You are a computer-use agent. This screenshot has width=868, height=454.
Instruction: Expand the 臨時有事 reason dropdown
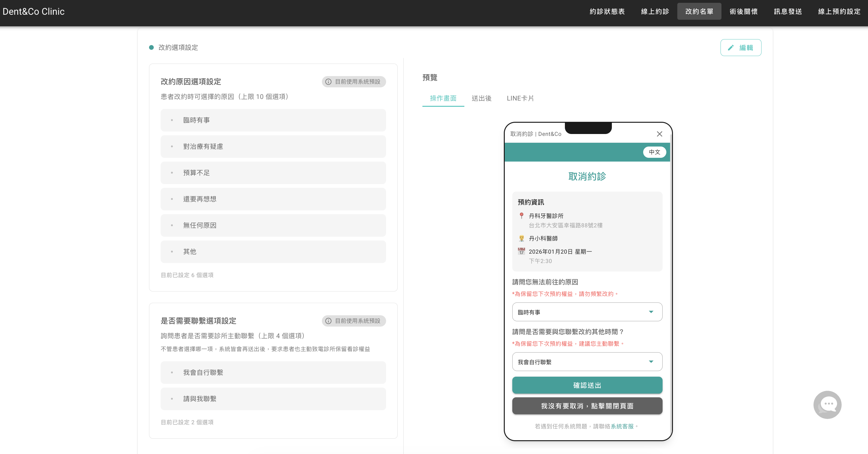click(587, 312)
